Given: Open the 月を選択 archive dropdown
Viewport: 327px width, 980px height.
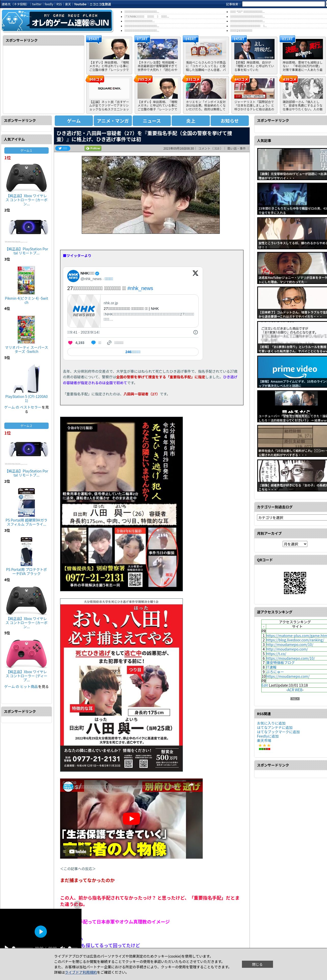Looking at the screenshot, I should pyautogui.click(x=295, y=544).
